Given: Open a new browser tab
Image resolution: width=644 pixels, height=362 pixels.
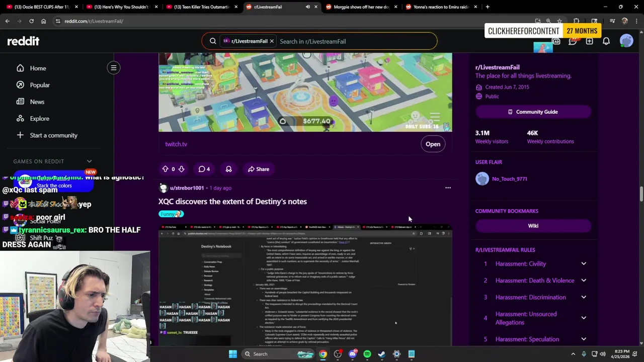Looking at the screenshot, I should 488,7.
